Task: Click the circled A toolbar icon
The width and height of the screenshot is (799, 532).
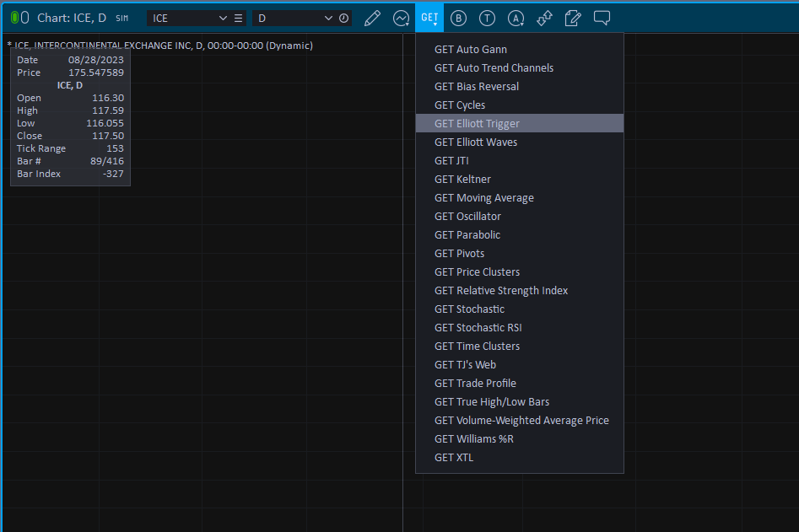Action: (516, 19)
